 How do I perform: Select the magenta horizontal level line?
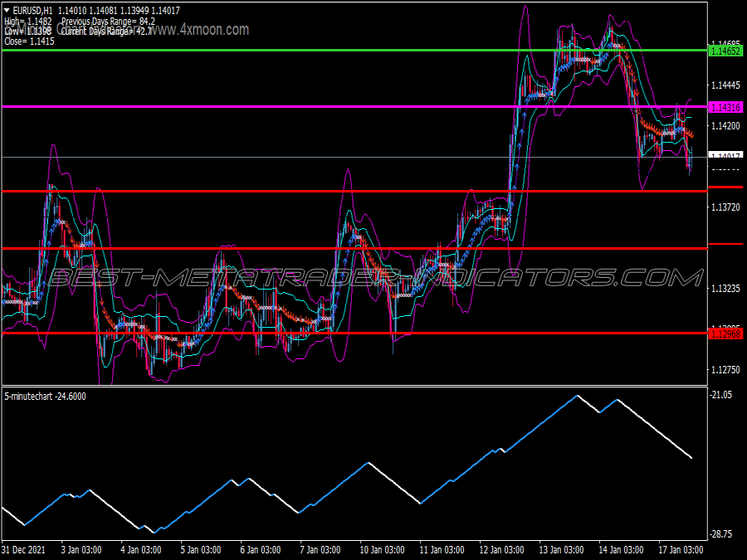point(354,106)
